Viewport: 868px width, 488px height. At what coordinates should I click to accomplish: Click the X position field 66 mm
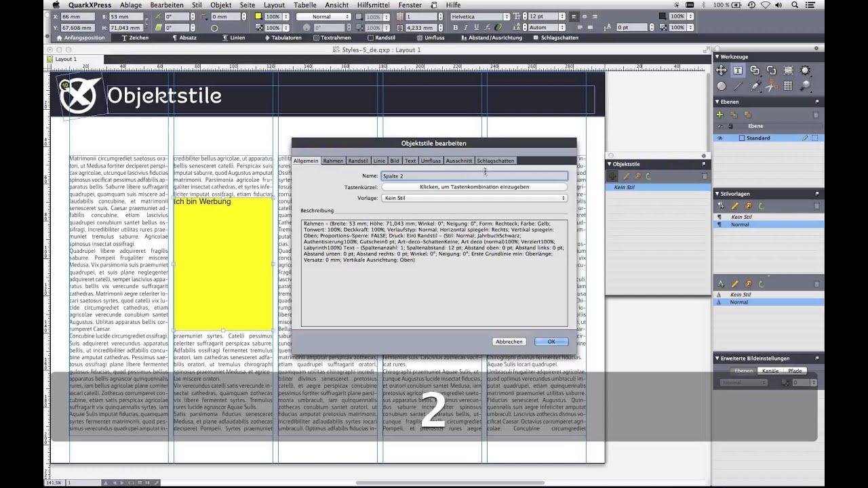(77, 16)
